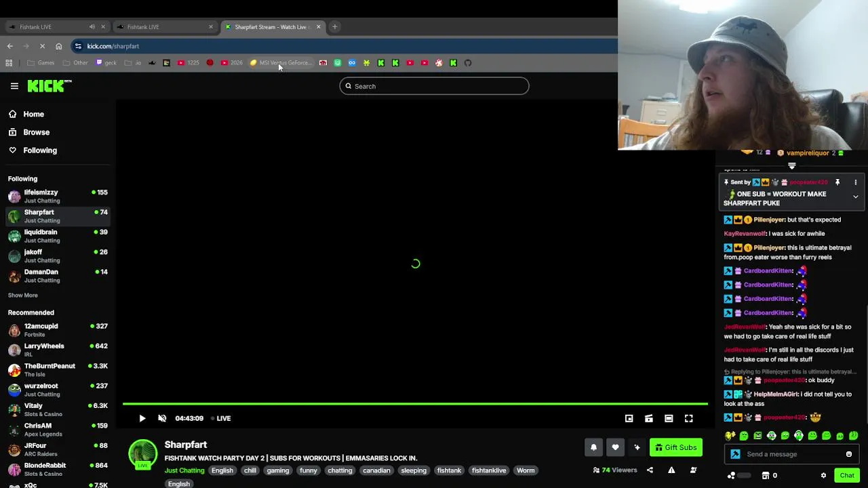
Task: Click the Send a message field
Action: coord(791,454)
